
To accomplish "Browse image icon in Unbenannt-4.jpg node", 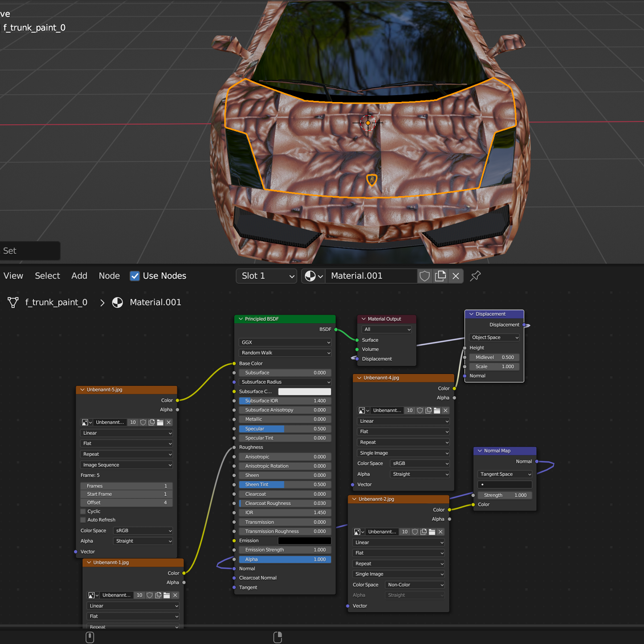I will click(x=364, y=410).
